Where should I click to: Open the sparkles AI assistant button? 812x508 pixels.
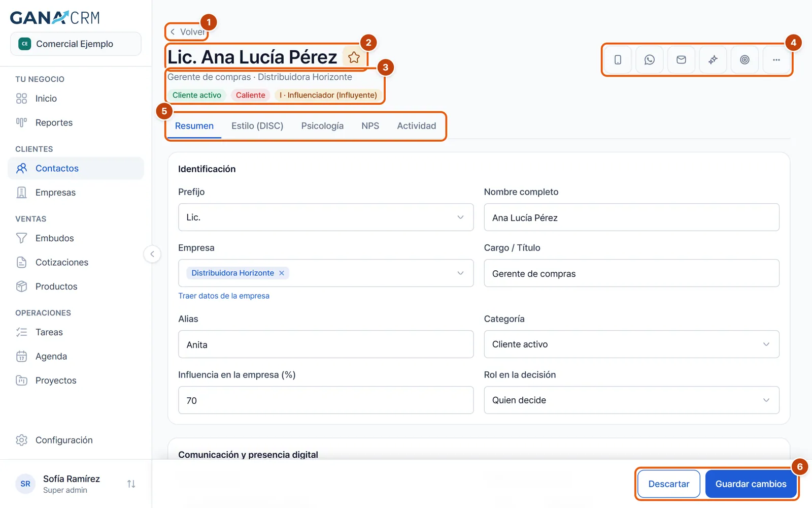click(x=713, y=60)
